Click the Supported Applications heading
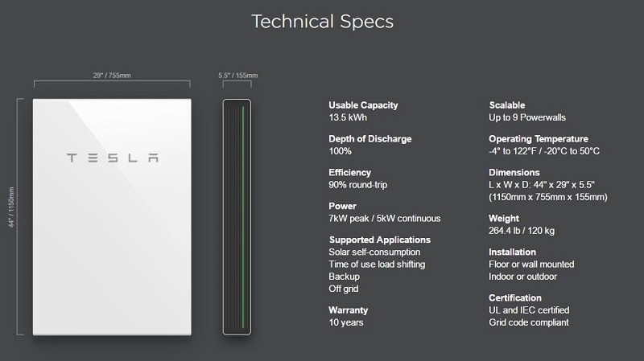The width and height of the screenshot is (644, 361). pos(380,240)
